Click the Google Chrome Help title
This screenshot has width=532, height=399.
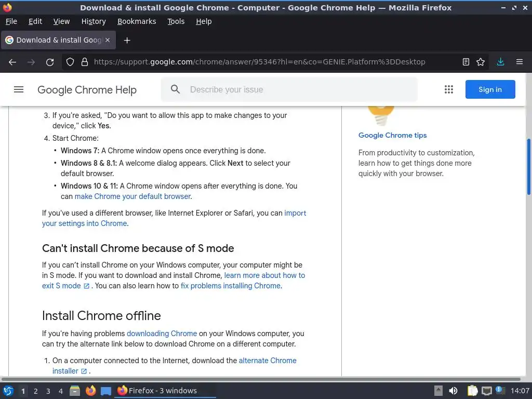point(87,90)
